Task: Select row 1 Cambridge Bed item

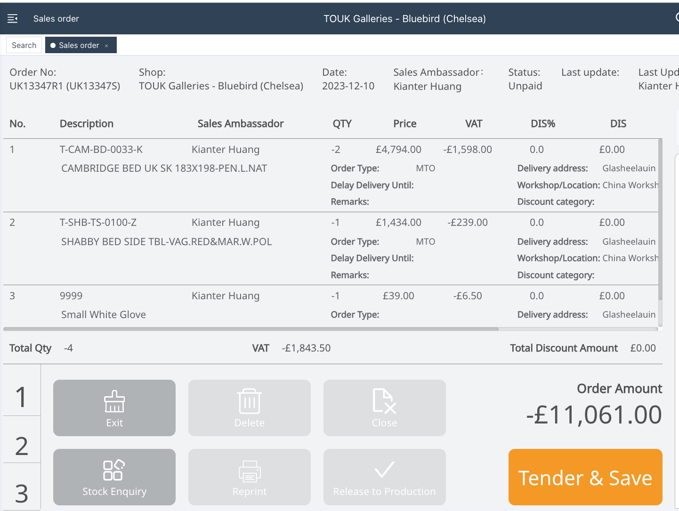Action: (164, 168)
